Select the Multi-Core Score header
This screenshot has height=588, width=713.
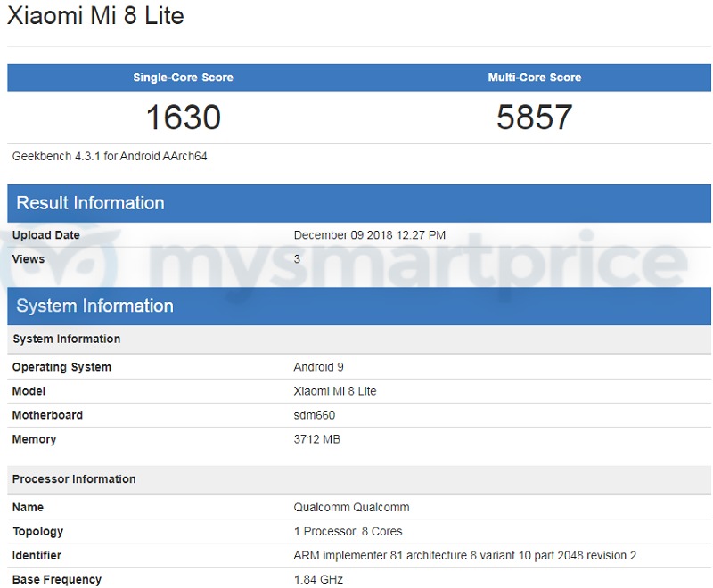pos(535,78)
